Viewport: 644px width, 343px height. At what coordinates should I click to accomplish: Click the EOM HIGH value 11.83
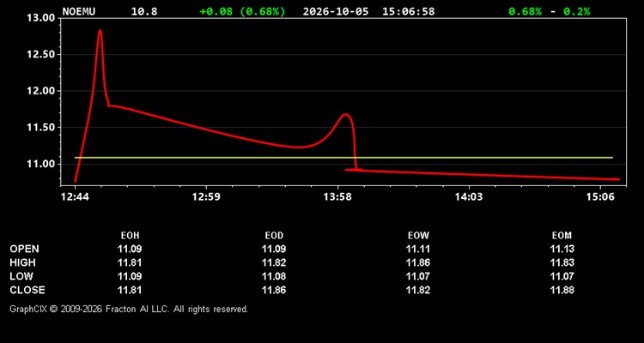pos(562,262)
